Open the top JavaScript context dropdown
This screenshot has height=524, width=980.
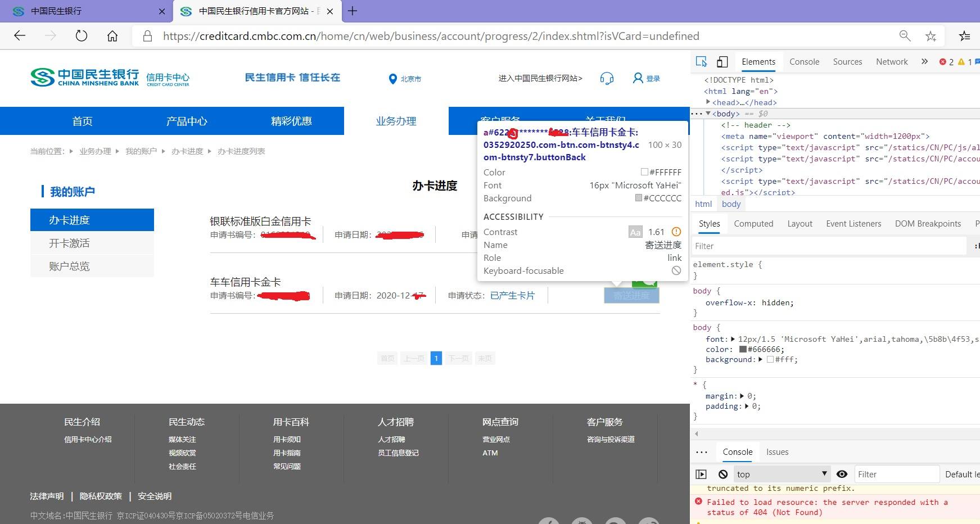pyautogui.click(x=783, y=475)
